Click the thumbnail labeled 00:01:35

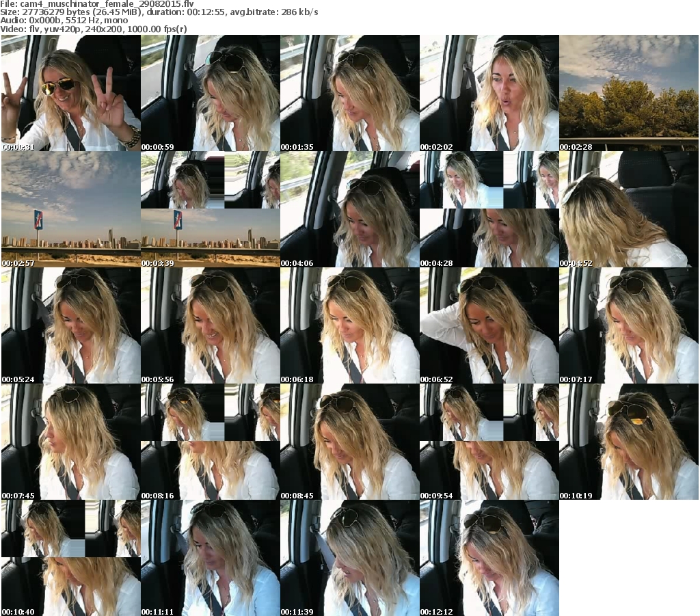350,93
